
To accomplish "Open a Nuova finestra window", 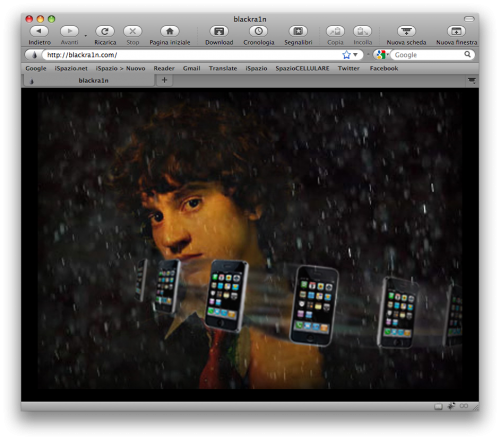I will pos(456,31).
